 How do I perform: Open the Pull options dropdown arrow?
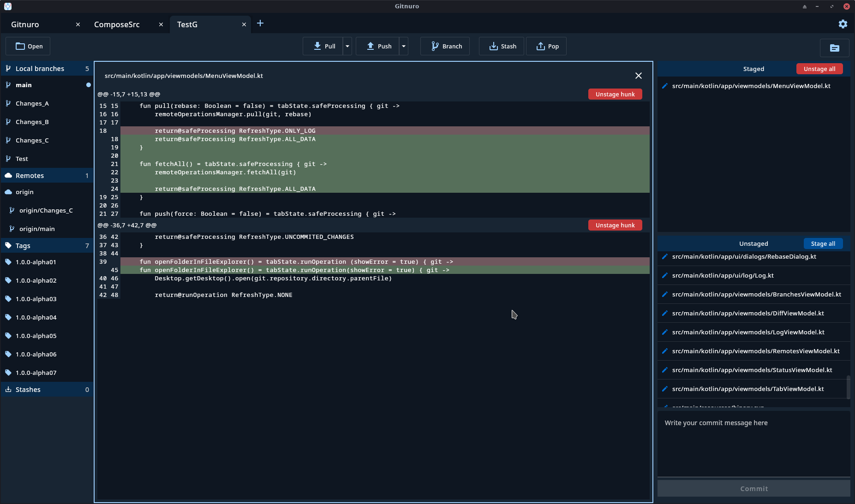(x=347, y=46)
